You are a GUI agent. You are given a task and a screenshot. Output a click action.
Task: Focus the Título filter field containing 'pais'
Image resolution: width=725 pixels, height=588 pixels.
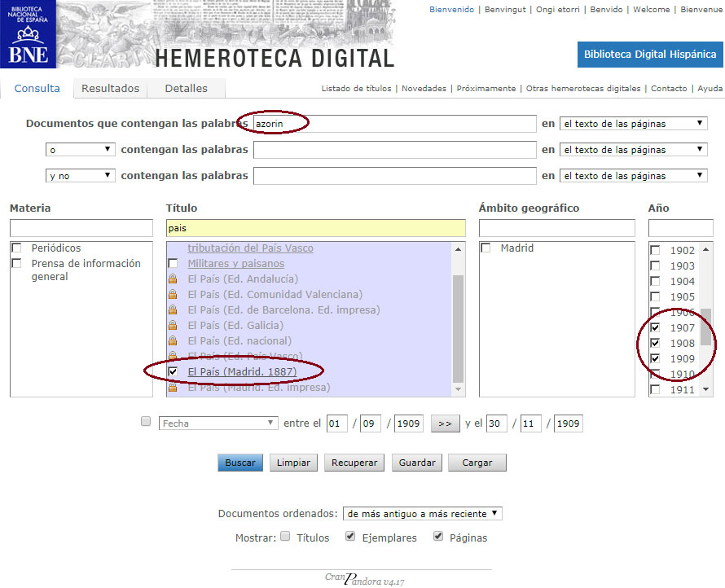(316, 228)
